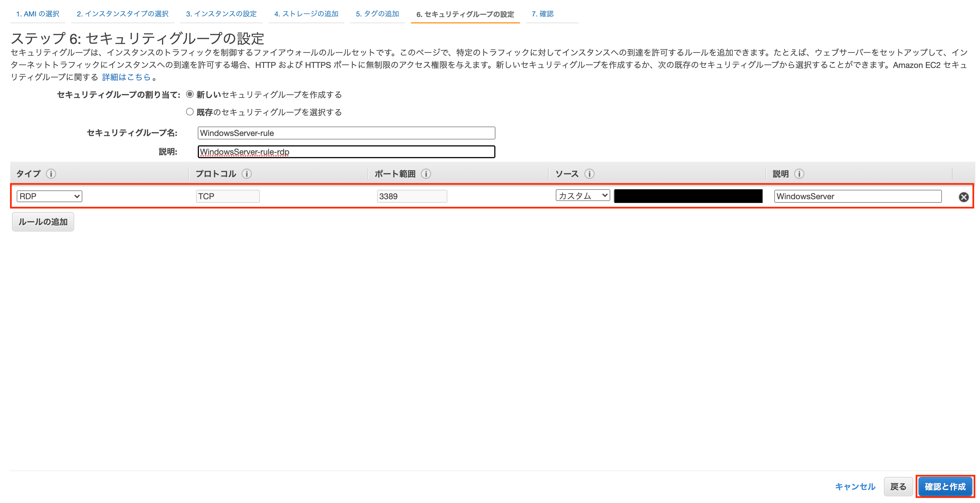Open the 詳細はこちら link
The height and width of the screenshot is (503, 980).
point(126,77)
